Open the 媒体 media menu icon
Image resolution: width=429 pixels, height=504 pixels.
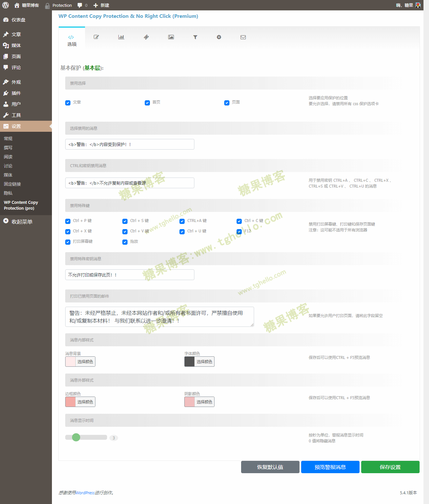(6, 45)
